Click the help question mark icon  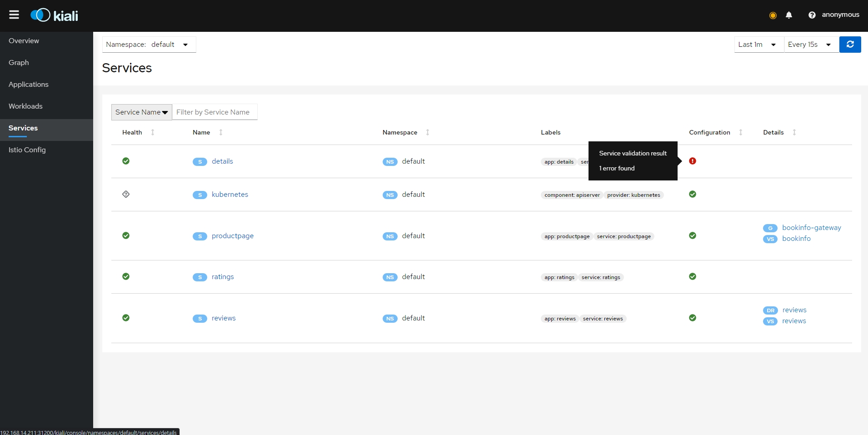812,15
